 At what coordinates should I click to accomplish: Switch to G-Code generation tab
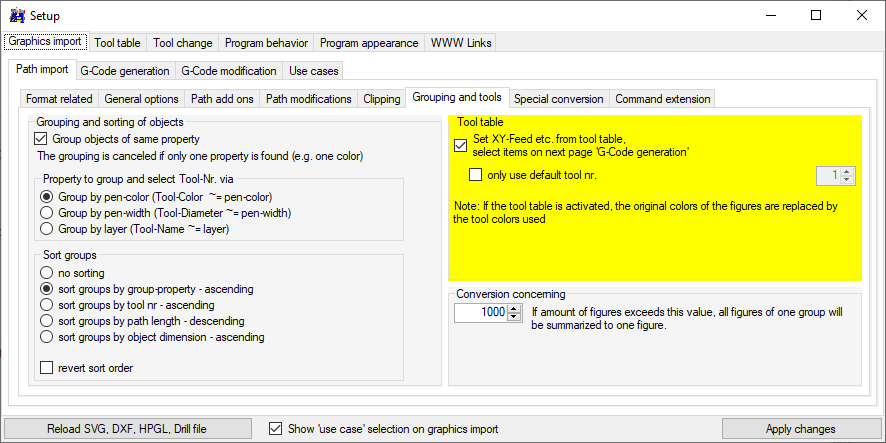(124, 71)
